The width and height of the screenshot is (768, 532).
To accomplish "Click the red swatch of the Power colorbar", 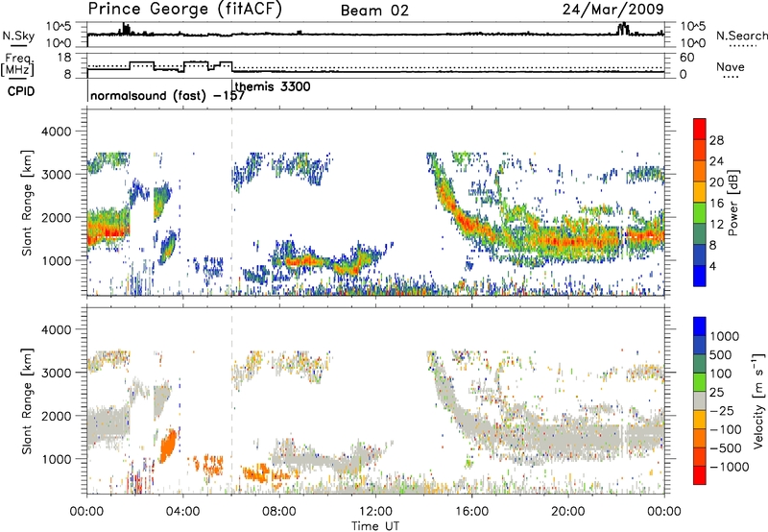I will tap(700, 129).
